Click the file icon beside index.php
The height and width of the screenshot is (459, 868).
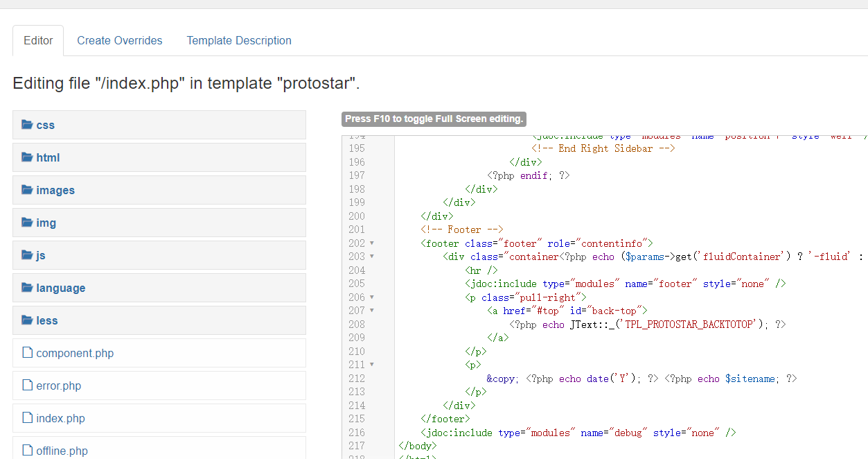28,418
